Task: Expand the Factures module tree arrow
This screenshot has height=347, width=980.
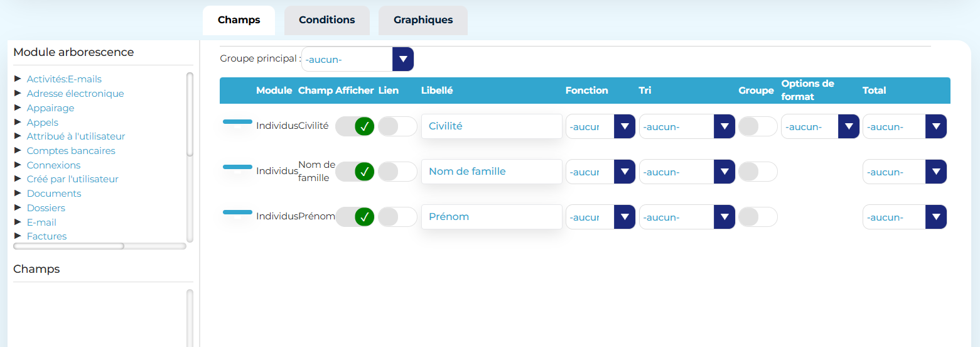Action: (17, 236)
